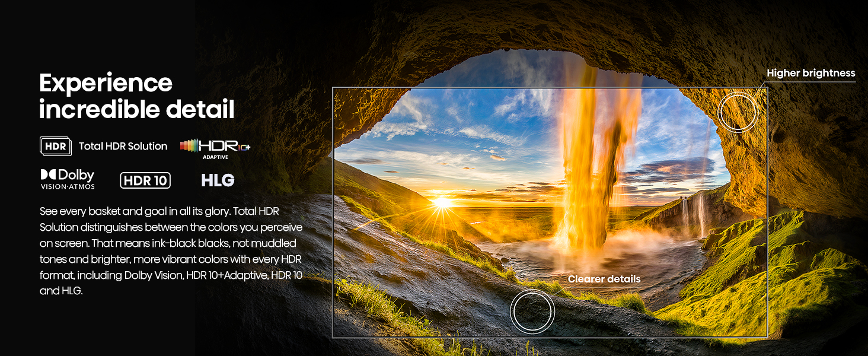Click the word 'Dolby' in the logo
Image resolution: width=868 pixels, height=356 pixels.
(76, 175)
